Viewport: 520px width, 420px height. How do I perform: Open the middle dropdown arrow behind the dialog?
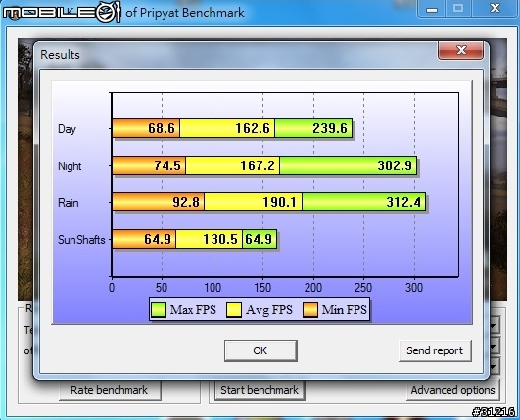coord(494,347)
